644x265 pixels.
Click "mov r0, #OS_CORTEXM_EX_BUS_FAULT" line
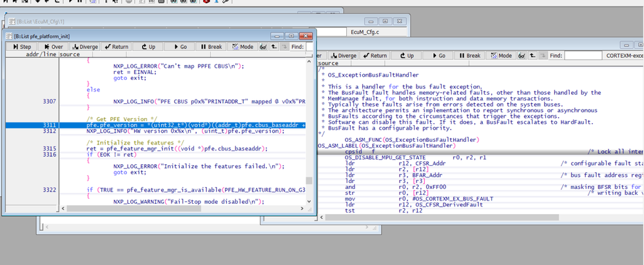(419, 199)
